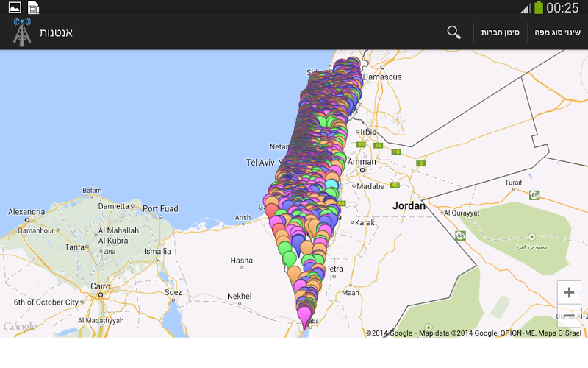Select the Damascus label on map
This screenshot has width=588, height=368.
click(383, 77)
